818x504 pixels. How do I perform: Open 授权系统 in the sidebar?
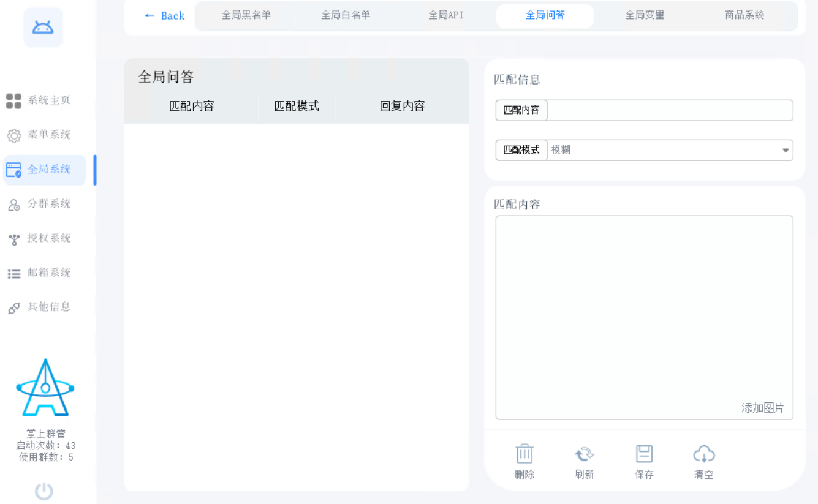(x=39, y=238)
